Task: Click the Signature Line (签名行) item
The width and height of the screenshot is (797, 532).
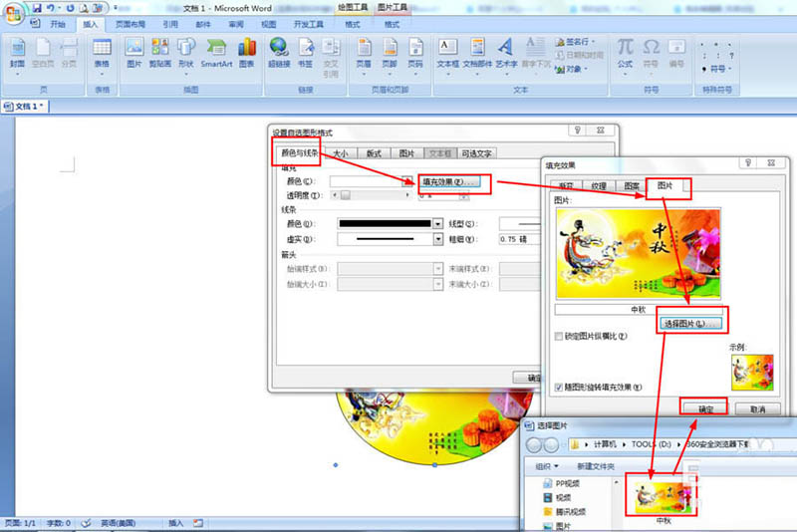Action: pos(576,42)
